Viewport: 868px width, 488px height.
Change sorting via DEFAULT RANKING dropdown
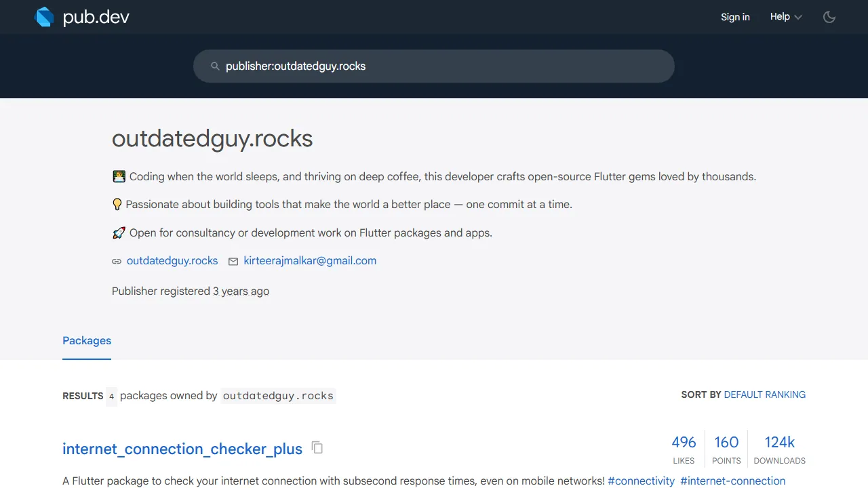click(764, 394)
